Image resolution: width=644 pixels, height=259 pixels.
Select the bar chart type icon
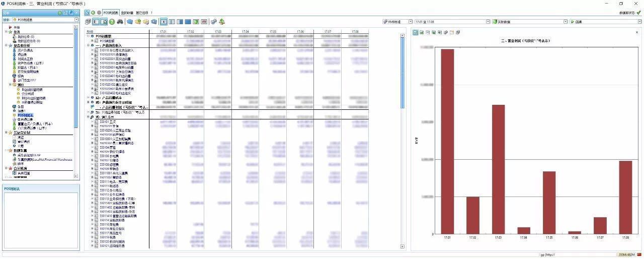[x=415, y=32]
